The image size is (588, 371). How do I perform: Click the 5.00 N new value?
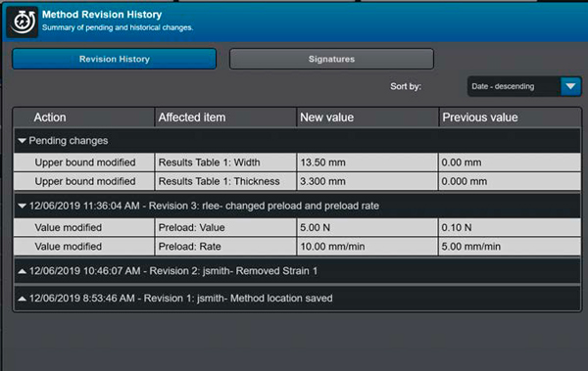[367, 227]
